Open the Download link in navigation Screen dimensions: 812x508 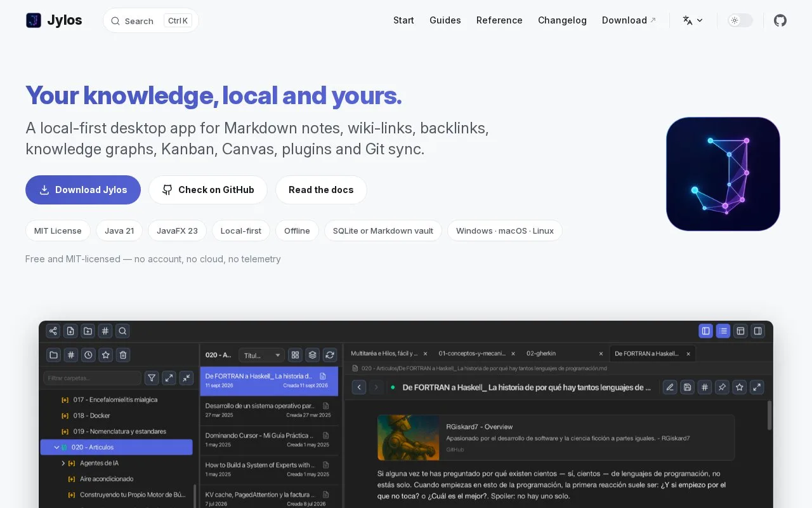(629, 20)
